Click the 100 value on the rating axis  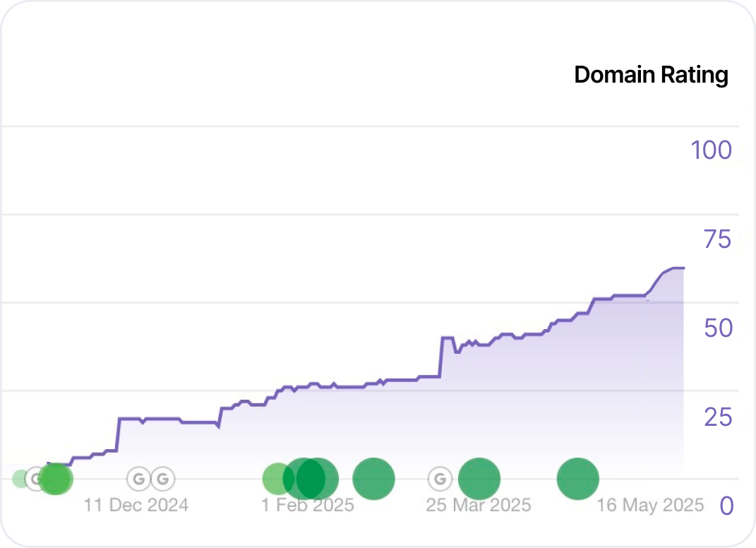(x=710, y=150)
